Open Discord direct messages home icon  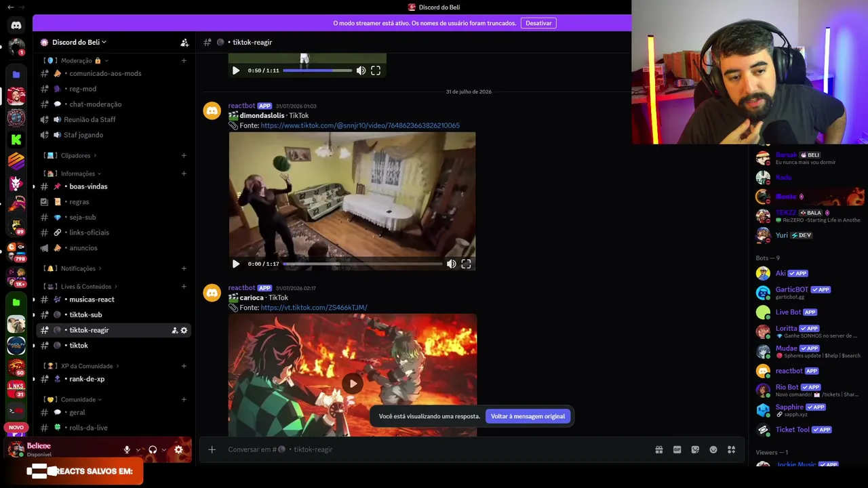[16, 25]
